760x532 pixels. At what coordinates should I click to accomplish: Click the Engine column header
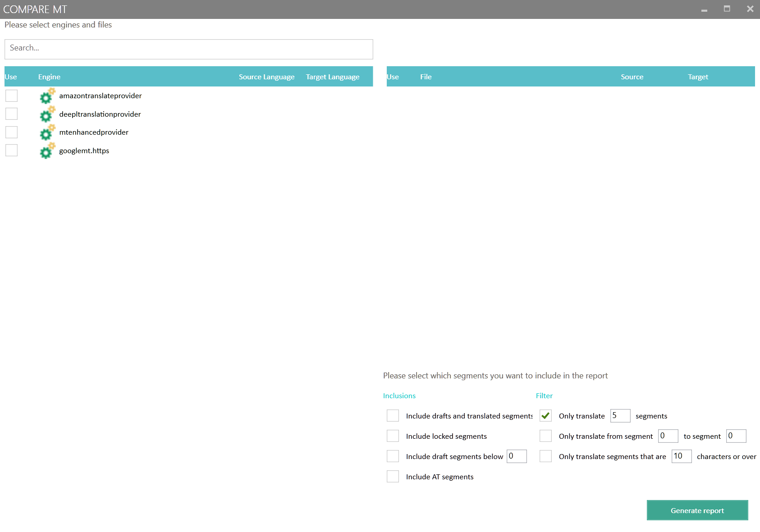49,77
